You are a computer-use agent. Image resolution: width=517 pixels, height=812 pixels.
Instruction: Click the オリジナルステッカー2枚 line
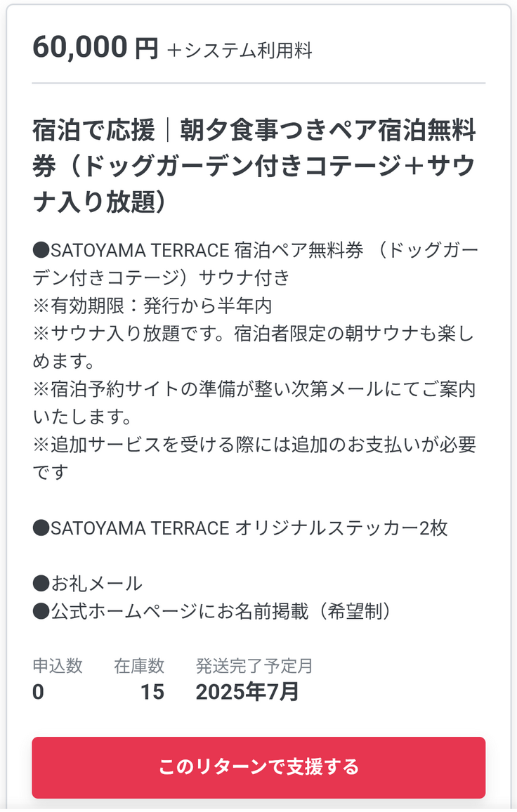(x=240, y=528)
